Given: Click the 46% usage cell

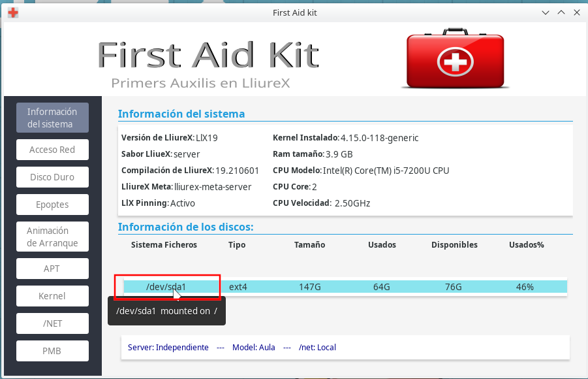Looking at the screenshot, I should (x=525, y=287).
